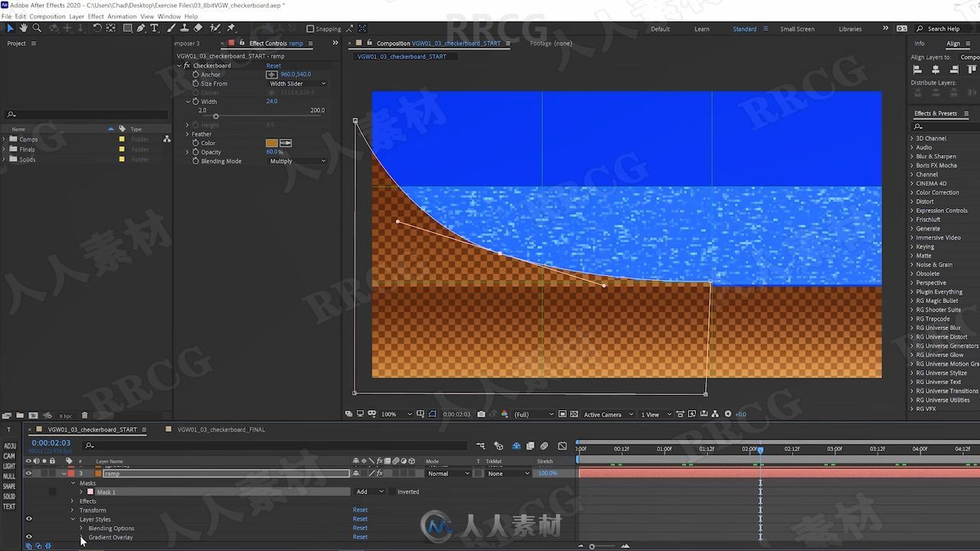The width and height of the screenshot is (980, 551).
Task: Open the Animation menu
Action: click(122, 16)
